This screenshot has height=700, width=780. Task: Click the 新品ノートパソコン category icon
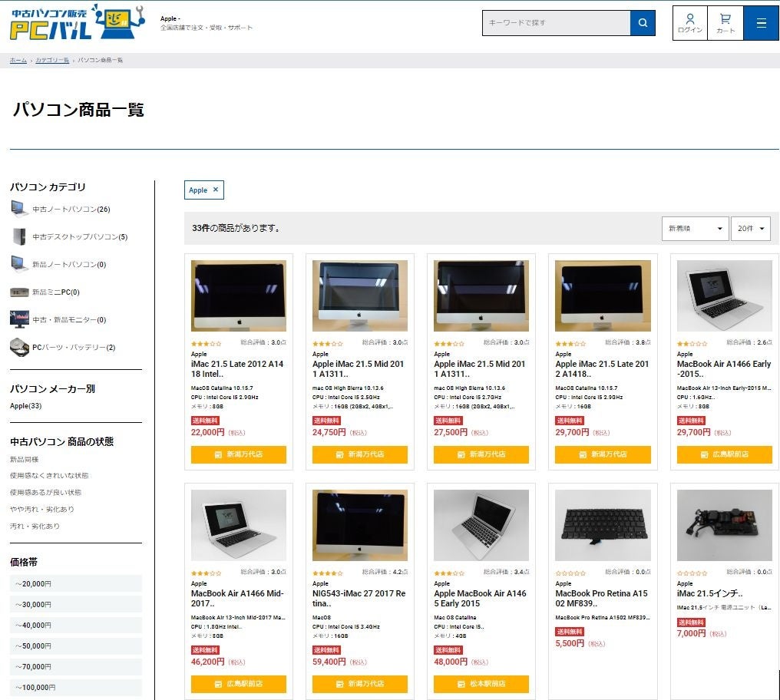point(19,264)
